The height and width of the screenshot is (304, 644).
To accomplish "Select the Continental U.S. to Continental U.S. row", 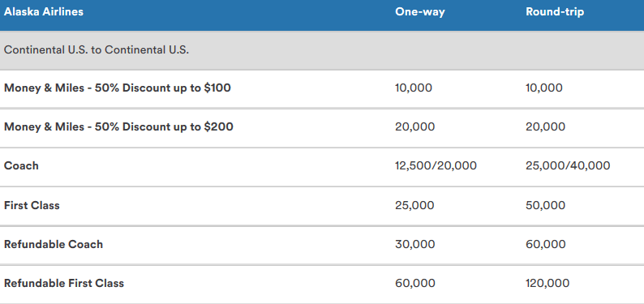I will [x=322, y=50].
